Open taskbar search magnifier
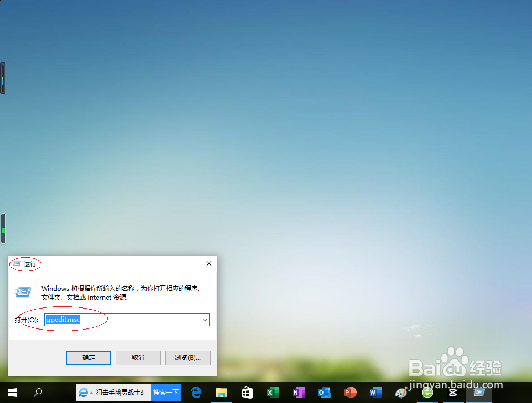532x403 pixels. pos(38,393)
